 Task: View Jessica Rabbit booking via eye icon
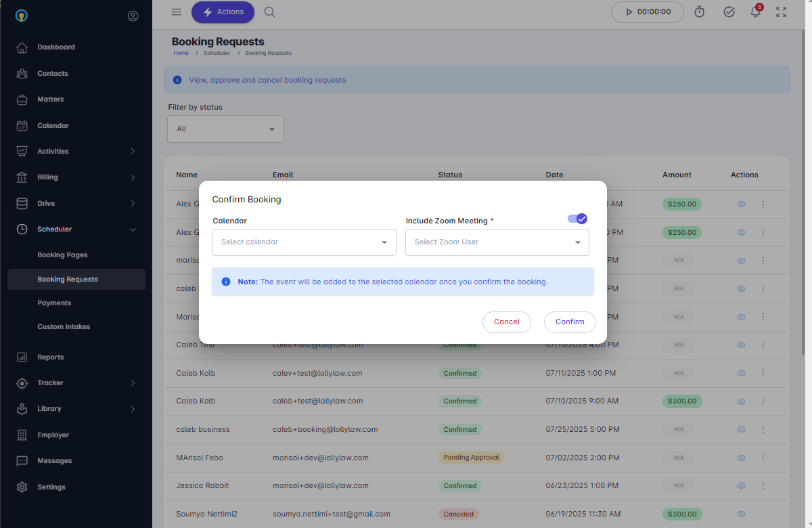(741, 486)
